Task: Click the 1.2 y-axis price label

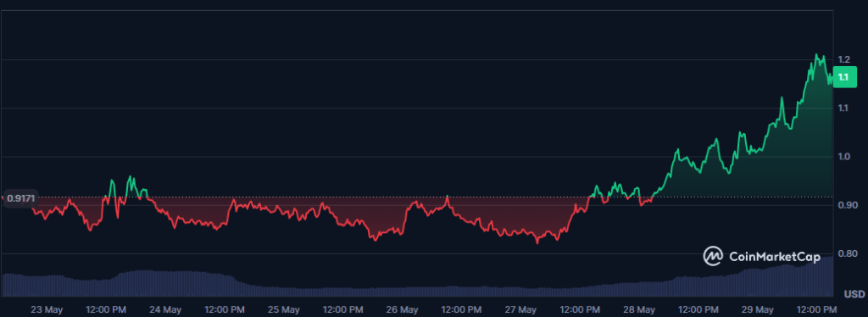Action: (844, 59)
